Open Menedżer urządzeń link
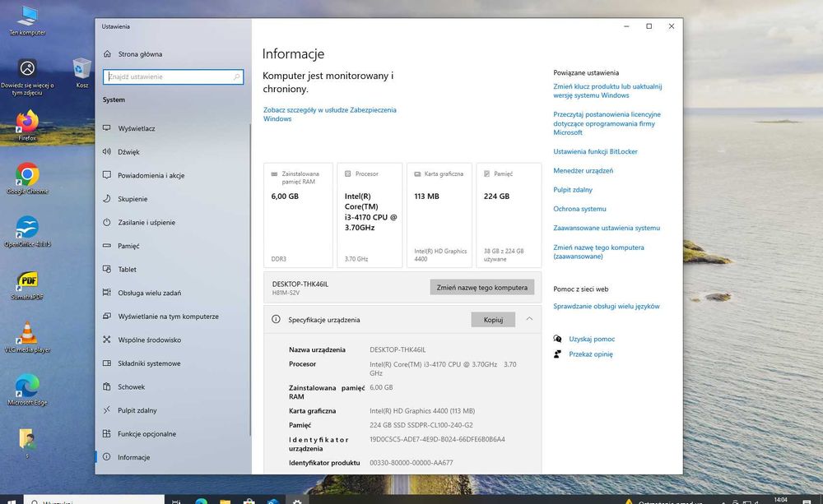823x504 pixels. 584,170
